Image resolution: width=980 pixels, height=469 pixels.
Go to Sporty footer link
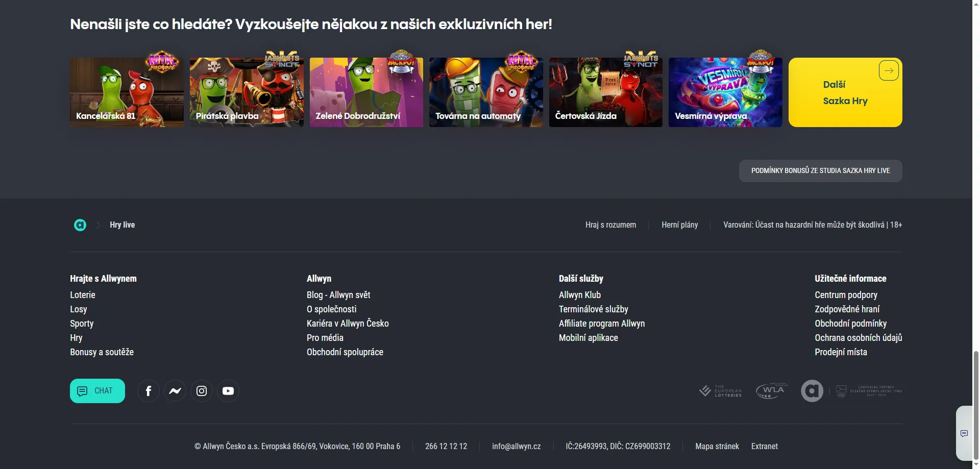82,324
